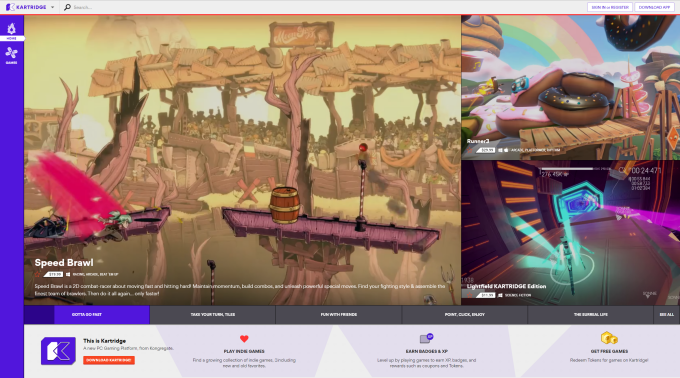The image size is (680, 378).
Task: Click Sign In or Register button
Action: [610, 7]
